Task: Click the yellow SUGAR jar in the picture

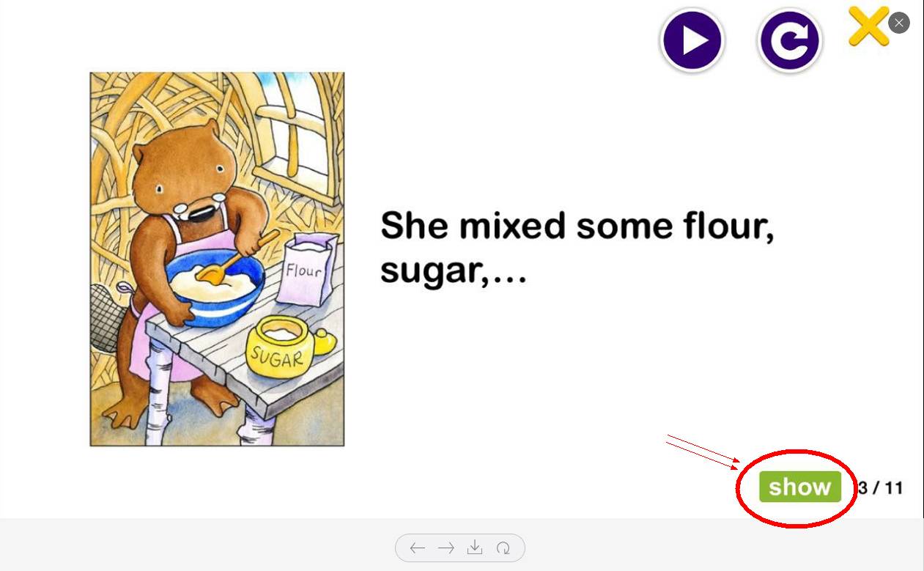Action: coord(286,347)
